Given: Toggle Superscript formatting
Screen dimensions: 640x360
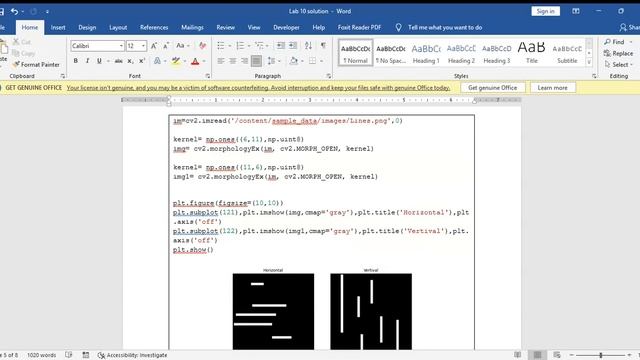Looking at the screenshot, I should pyautogui.click(x=142, y=61).
